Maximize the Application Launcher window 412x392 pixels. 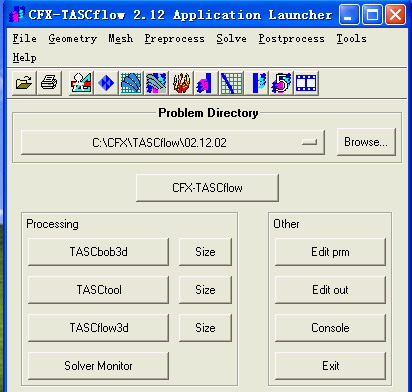[372, 15]
